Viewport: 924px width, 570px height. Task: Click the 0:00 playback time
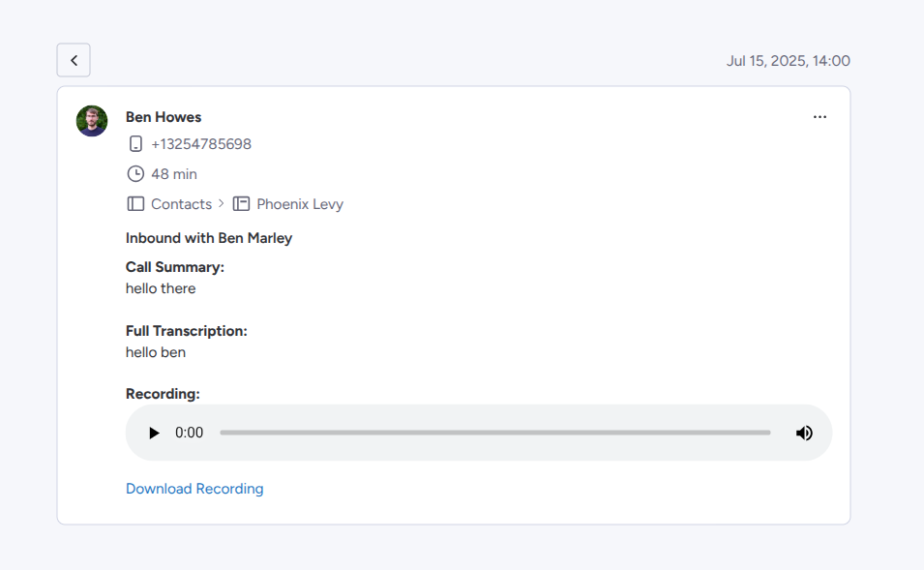[190, 433]
